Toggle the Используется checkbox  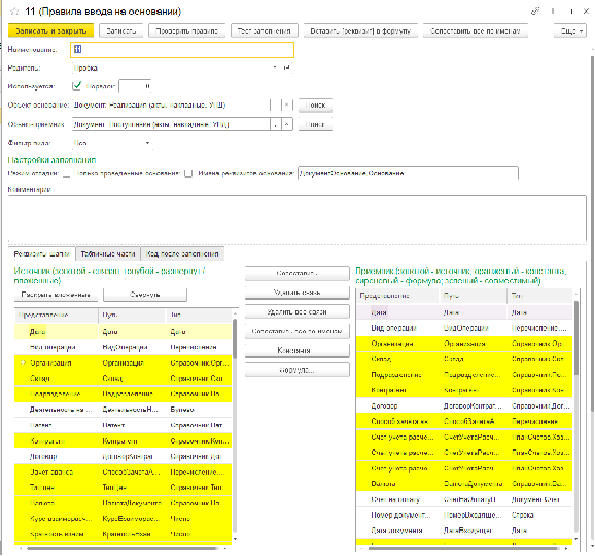[x=77, y=86]
